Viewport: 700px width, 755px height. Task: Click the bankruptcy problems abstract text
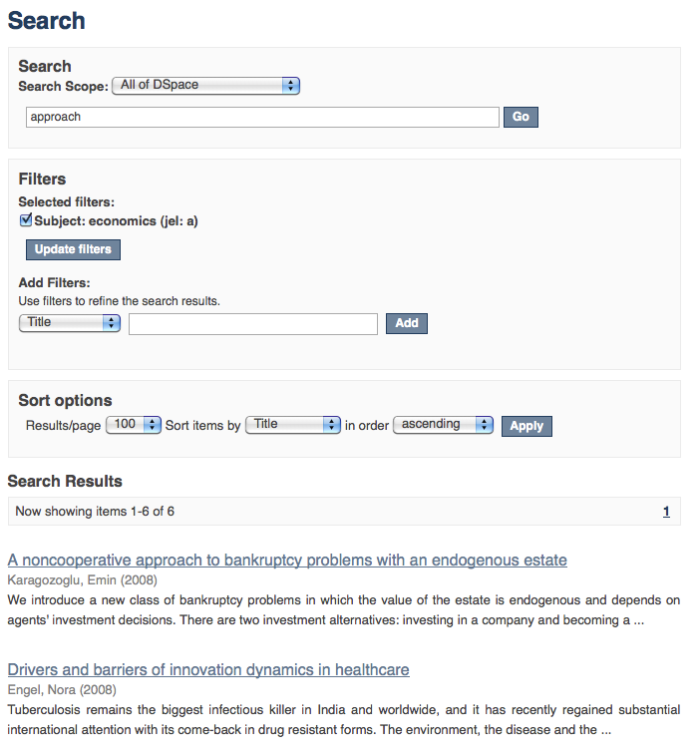tap(343, 610)
